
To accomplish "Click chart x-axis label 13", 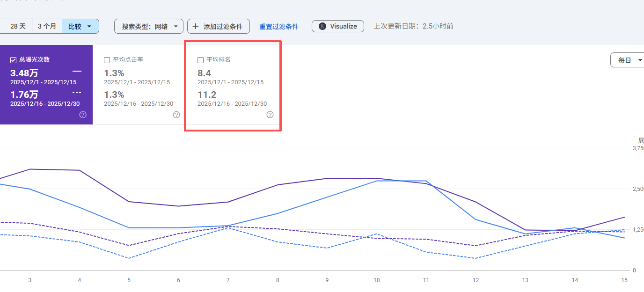I will [525, 280].
